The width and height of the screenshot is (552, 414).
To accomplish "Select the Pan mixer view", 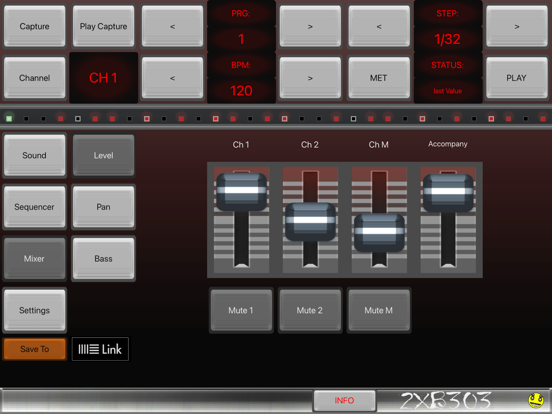I will coord(104,207).
